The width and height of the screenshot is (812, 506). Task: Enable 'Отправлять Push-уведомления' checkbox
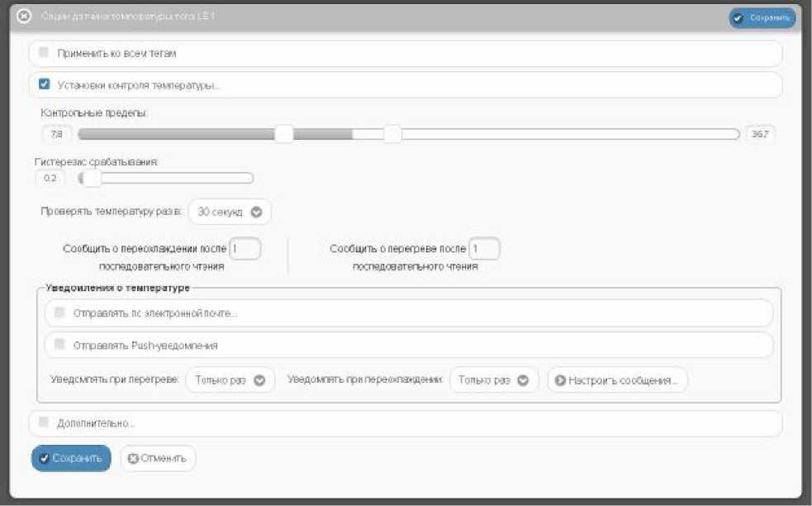click(x=59, y=344)
